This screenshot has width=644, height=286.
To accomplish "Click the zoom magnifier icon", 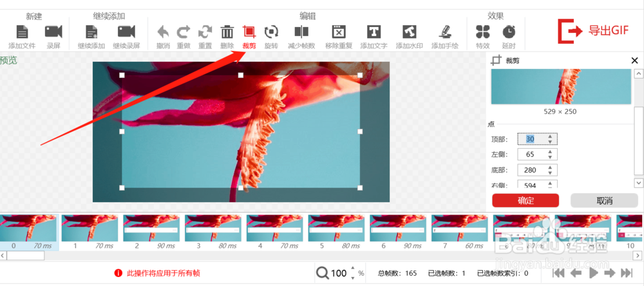I will [323, 273].
